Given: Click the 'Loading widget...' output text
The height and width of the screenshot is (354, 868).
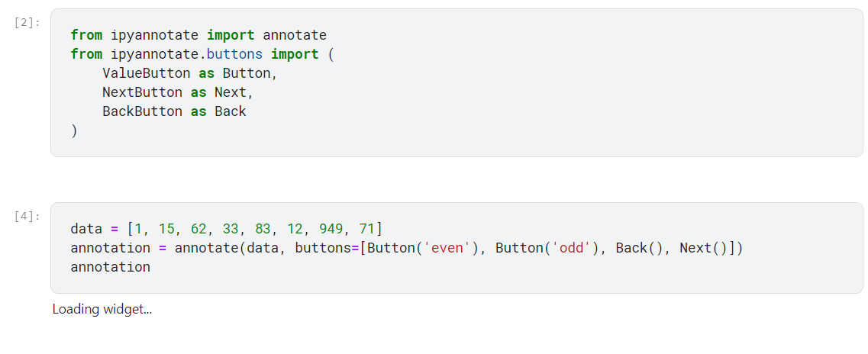Looking at the screenshot, I should (102, 309).
